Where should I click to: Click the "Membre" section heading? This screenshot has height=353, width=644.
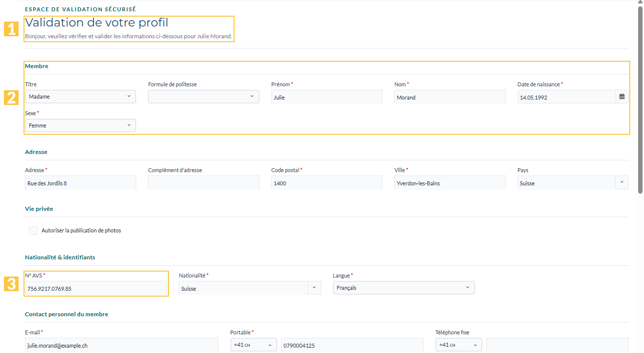pyautogui.click(x=37, y=66)
